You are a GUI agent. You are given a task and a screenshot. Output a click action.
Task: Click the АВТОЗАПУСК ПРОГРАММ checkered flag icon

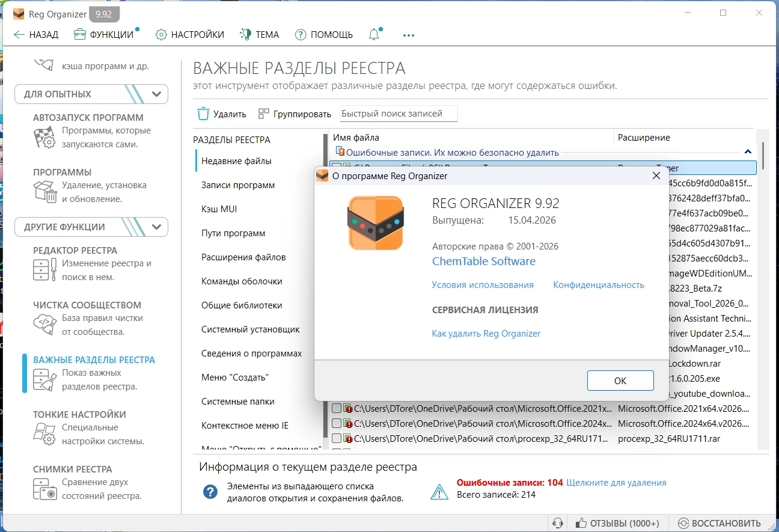click(44, 138)
